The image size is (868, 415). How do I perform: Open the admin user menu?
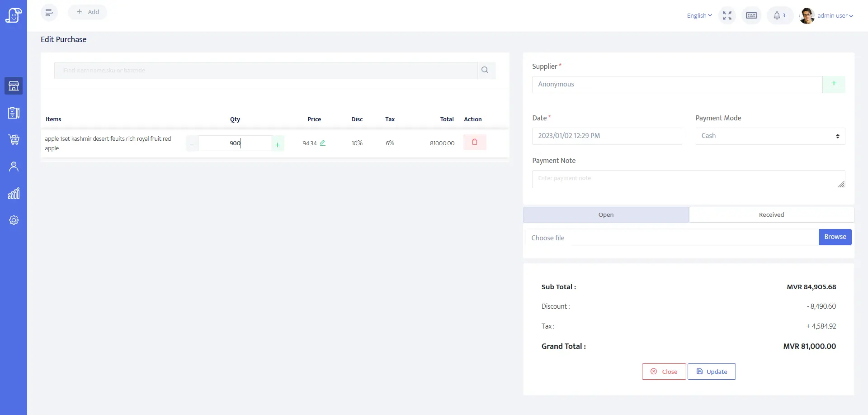826,16
